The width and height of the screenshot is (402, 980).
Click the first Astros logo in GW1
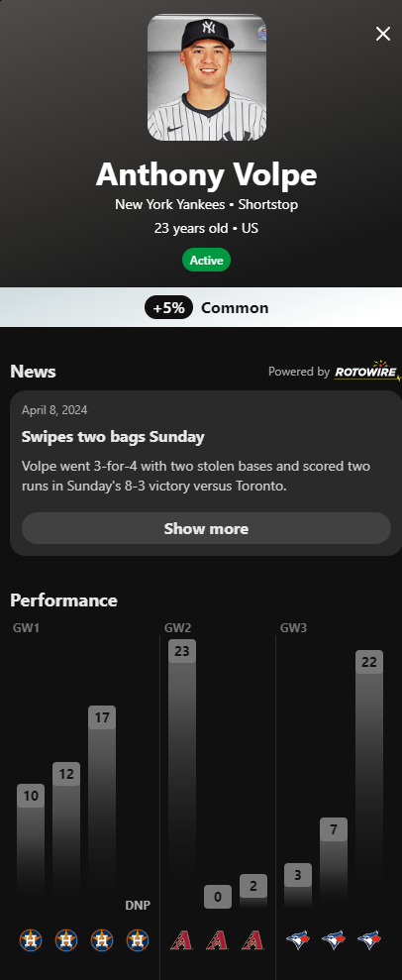point(31,939)
